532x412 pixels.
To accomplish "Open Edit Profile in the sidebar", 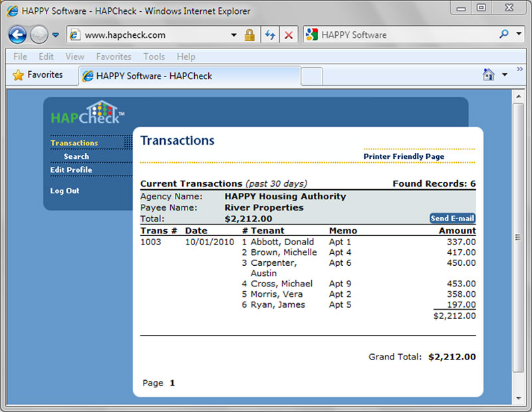I will coord(71,170).
